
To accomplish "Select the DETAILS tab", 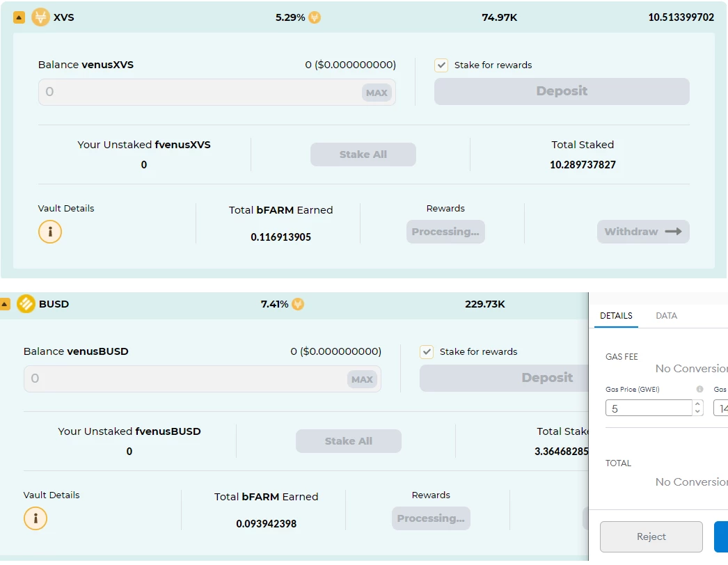I will [x=616, y=316].
